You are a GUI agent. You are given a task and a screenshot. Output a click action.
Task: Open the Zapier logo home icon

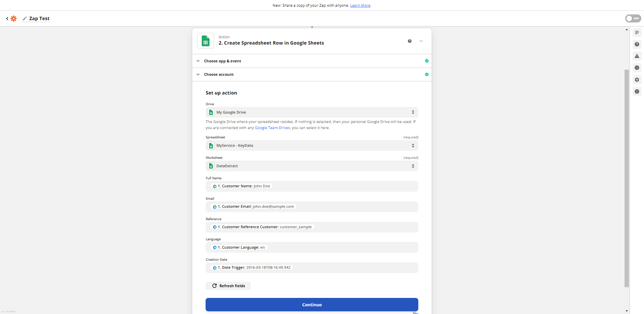pos(13,18)
